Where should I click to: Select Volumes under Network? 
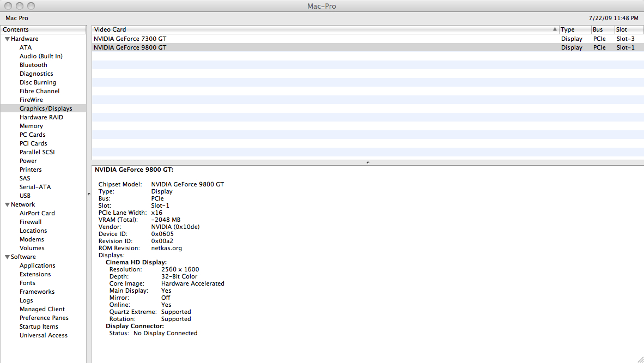pos(32,248)
